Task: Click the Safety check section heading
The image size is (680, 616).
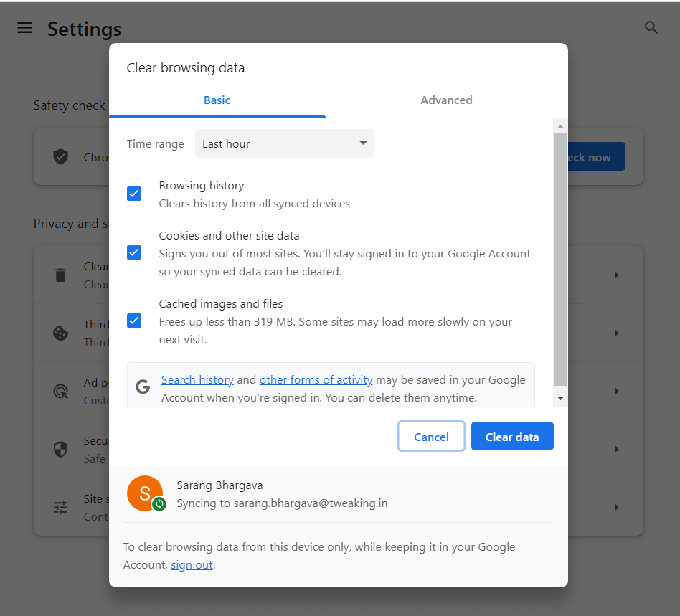Action: [70, 105]
